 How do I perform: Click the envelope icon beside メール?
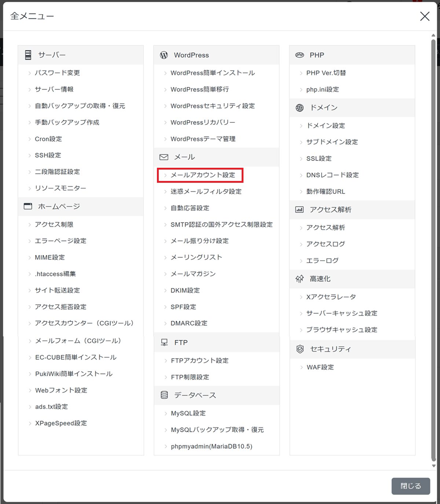click(x=164, y=157)
